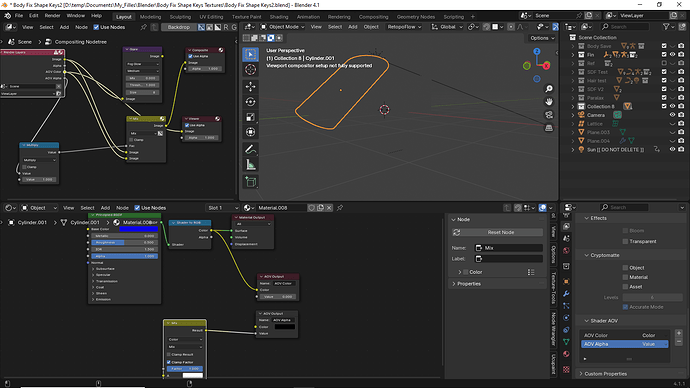
Task: Select the Add Cube tool
Action: coord(250,182)
